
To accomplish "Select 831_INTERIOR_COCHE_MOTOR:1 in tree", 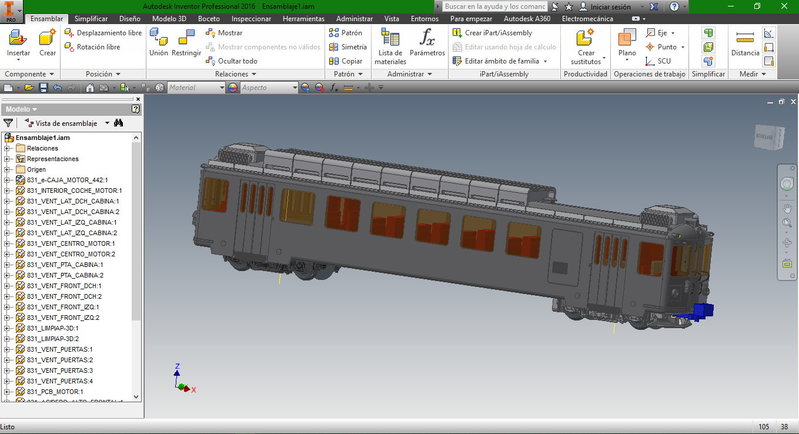I will (74, 191).
